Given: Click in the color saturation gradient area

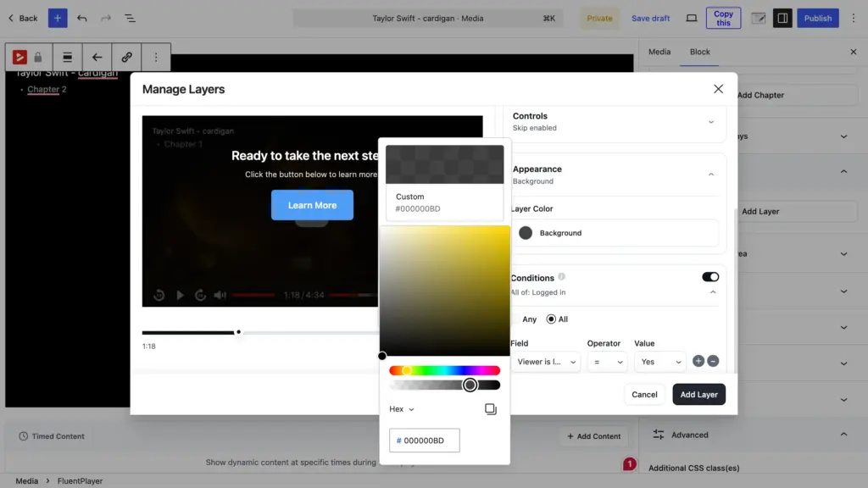Looking at the screenshot, I should point(444,291).
